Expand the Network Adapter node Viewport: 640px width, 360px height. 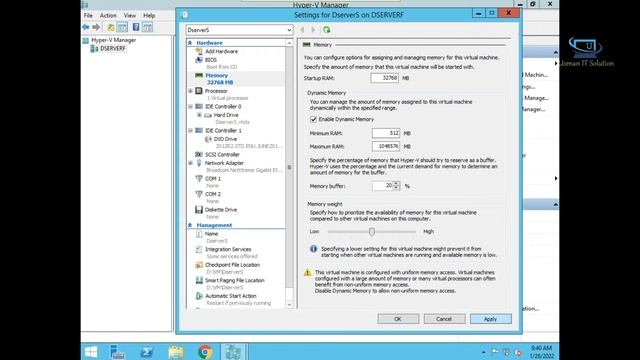191,163
